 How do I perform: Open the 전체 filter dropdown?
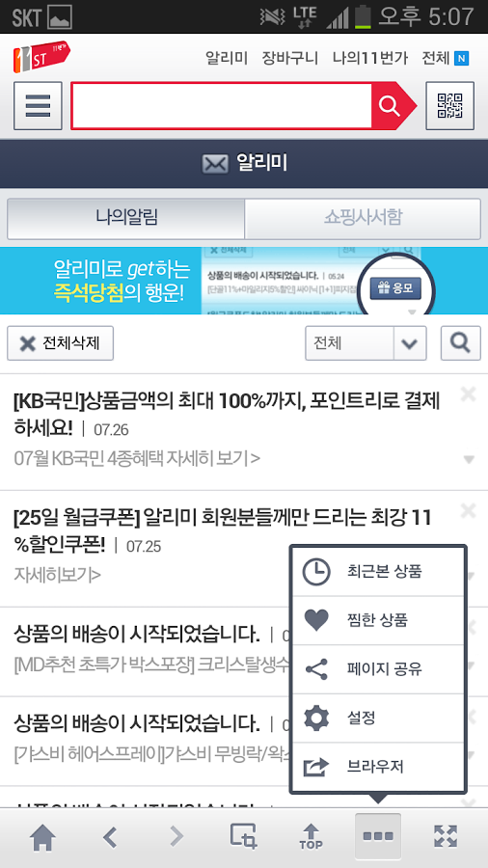(x=366, y=343)
